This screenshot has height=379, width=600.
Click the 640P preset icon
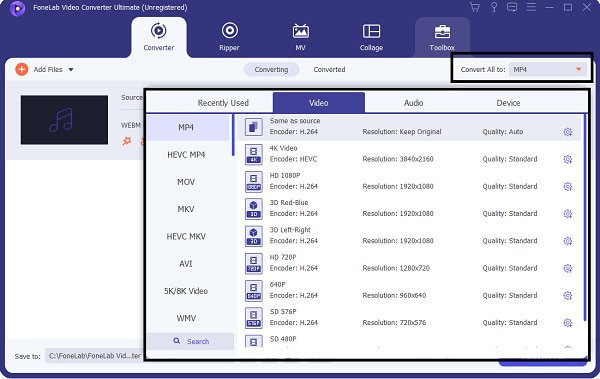coord(253,291)
